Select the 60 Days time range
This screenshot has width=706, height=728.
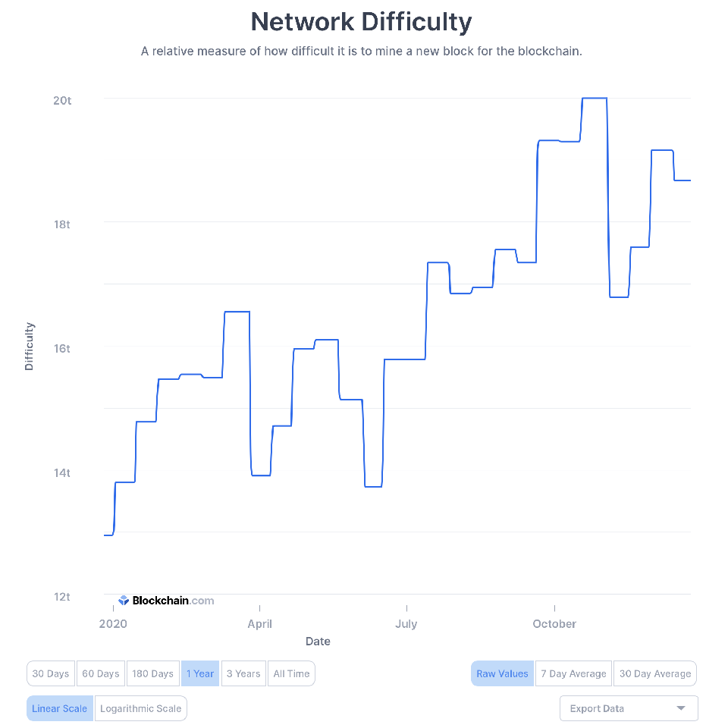point(101,673)
